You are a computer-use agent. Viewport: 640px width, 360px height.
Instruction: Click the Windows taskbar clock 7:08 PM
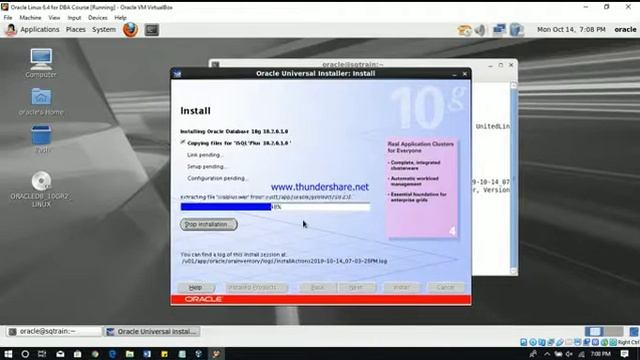coord(600,354)
